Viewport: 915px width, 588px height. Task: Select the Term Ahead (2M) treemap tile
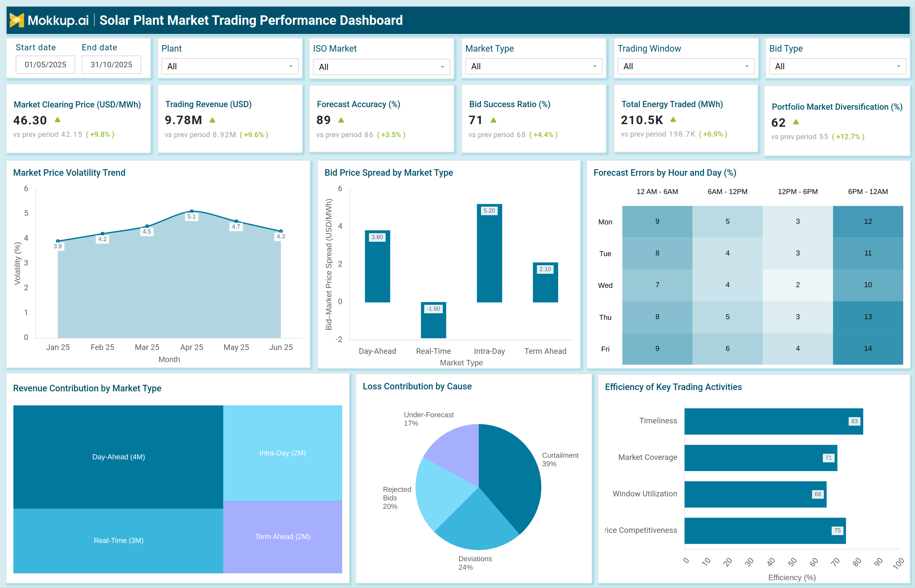coord(283,537)
